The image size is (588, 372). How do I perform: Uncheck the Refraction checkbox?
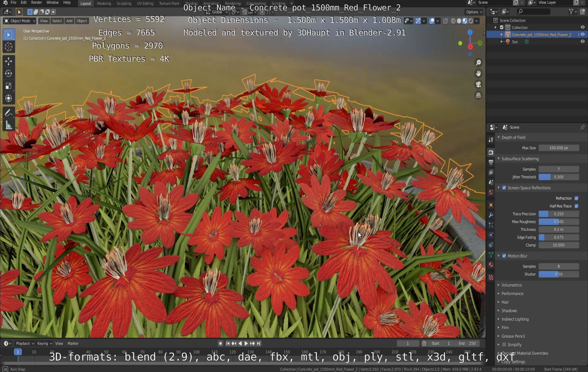tap(576, 198)
